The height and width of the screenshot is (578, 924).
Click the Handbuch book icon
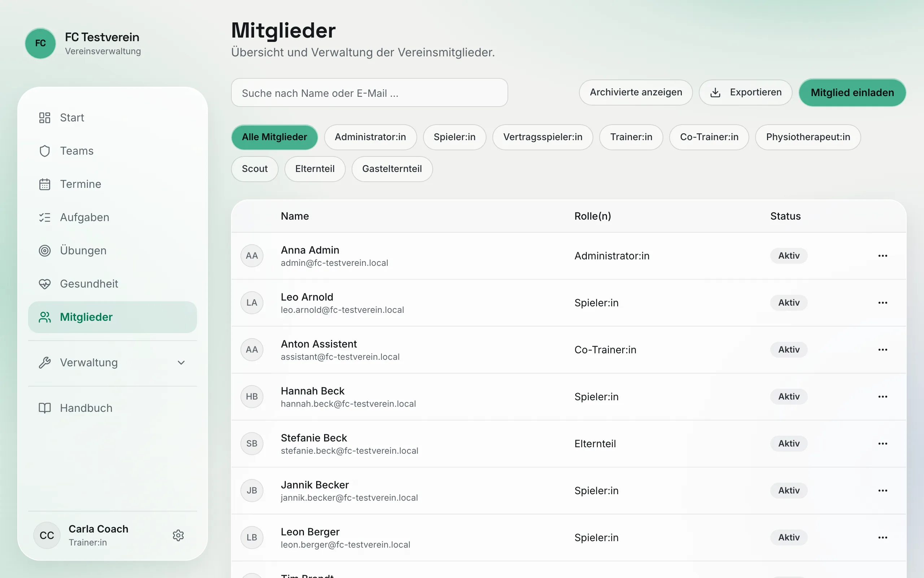click(x=45, y=408)
